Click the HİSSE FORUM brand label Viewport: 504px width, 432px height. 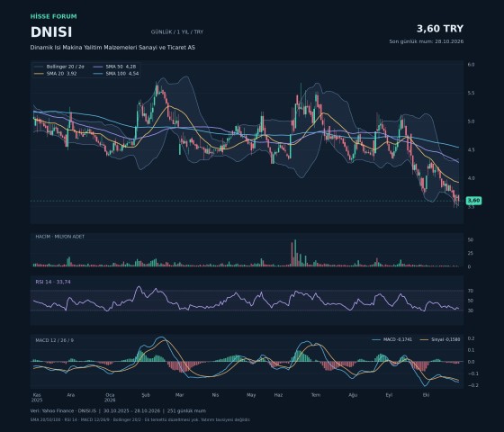(54, 16)
